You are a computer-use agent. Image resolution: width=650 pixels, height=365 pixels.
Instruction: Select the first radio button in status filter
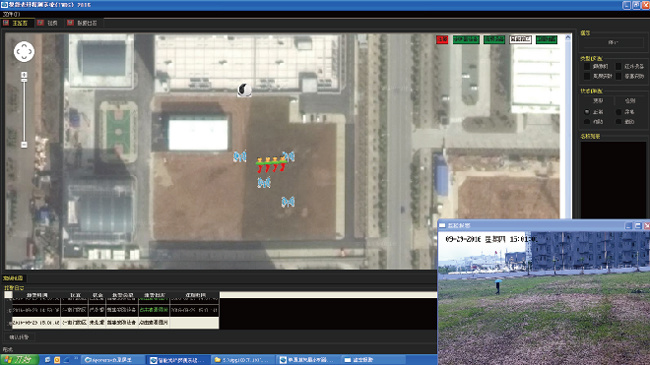pos(587,112)
